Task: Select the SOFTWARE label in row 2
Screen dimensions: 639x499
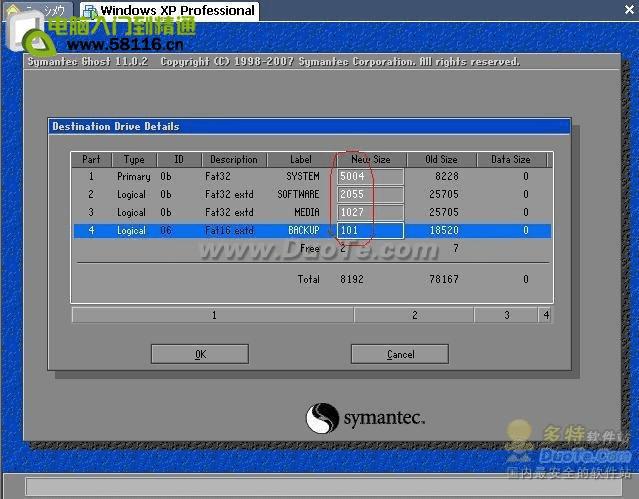Action: tap(298, 194)
